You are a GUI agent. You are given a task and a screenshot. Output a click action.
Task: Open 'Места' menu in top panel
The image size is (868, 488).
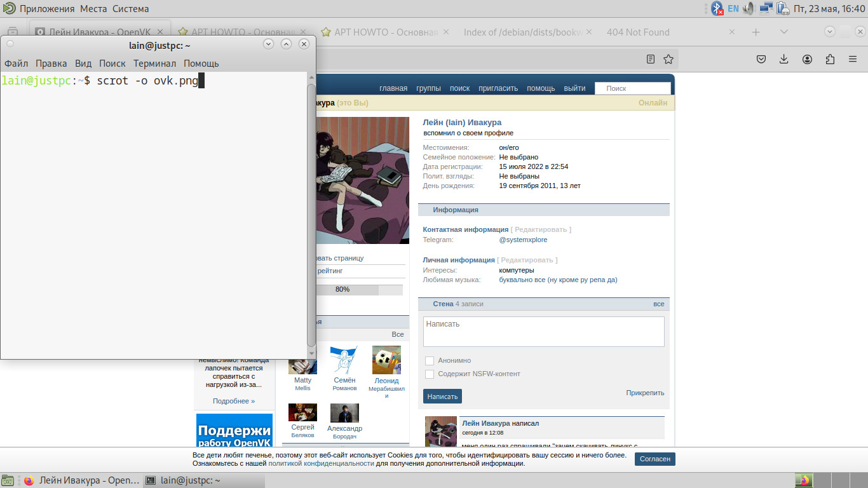(x=93, y=9)
